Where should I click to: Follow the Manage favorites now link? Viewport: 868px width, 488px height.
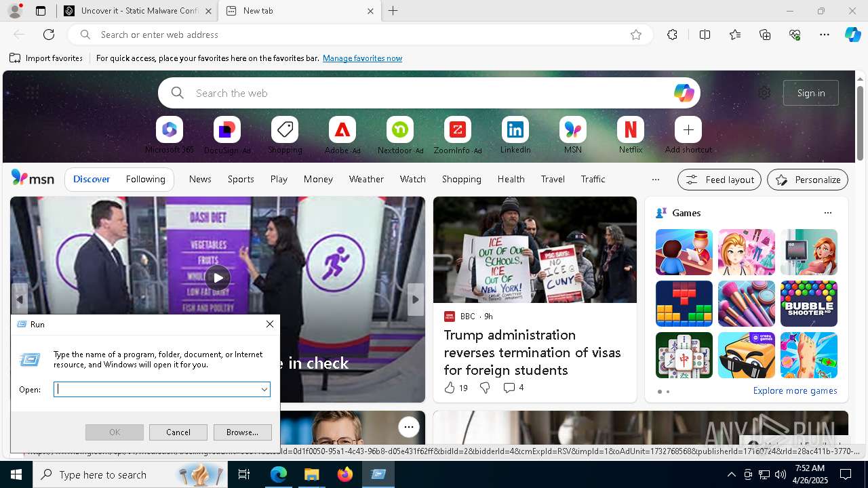[362, 58]
